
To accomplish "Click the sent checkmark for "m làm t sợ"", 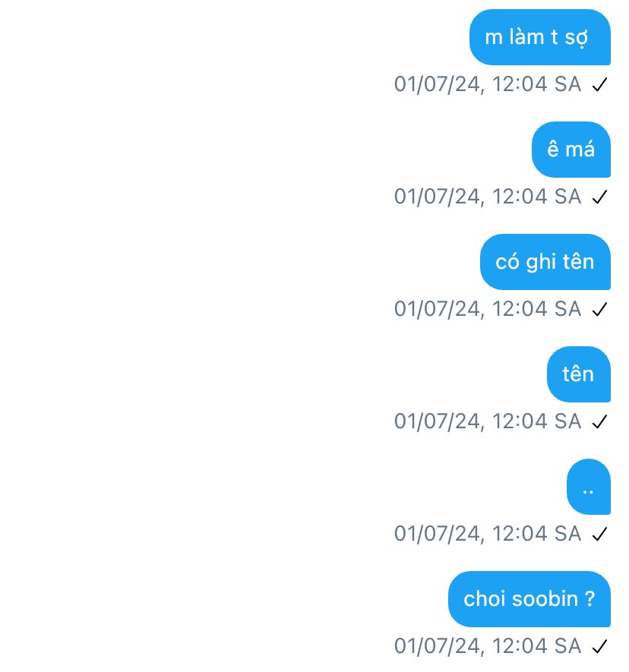I will pyautogui.click(x=599, y=84).
